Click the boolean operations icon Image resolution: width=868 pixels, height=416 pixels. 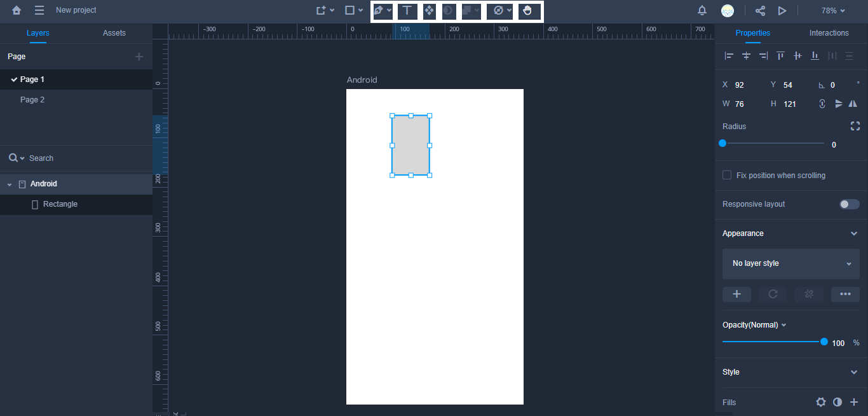tap(468, 11)
